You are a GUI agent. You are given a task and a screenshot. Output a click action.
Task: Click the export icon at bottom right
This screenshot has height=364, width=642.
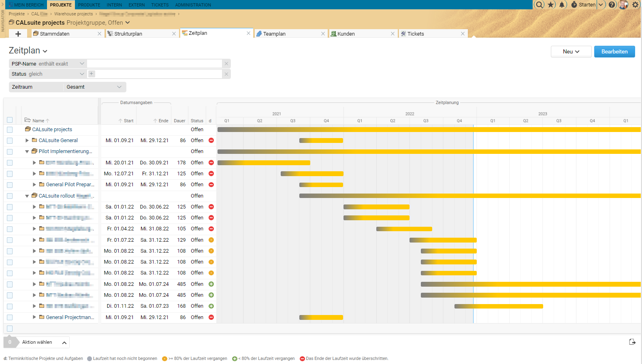[632, 342]
